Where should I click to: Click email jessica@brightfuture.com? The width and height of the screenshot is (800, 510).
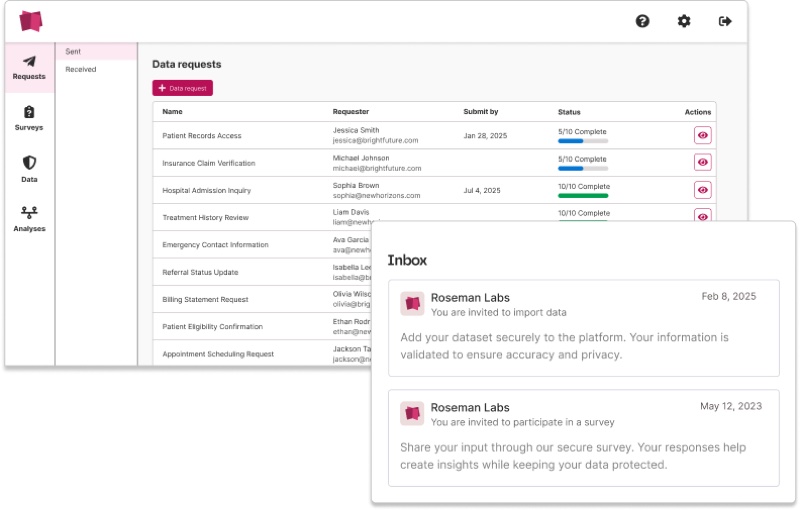pos(375,140)
